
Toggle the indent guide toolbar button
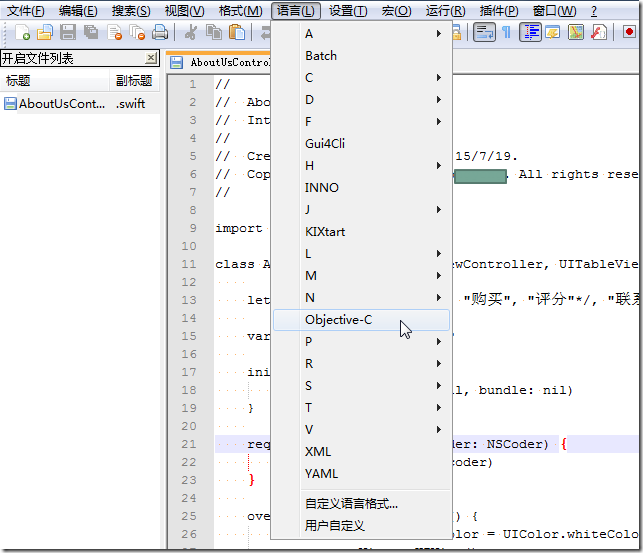pos(531,32)
